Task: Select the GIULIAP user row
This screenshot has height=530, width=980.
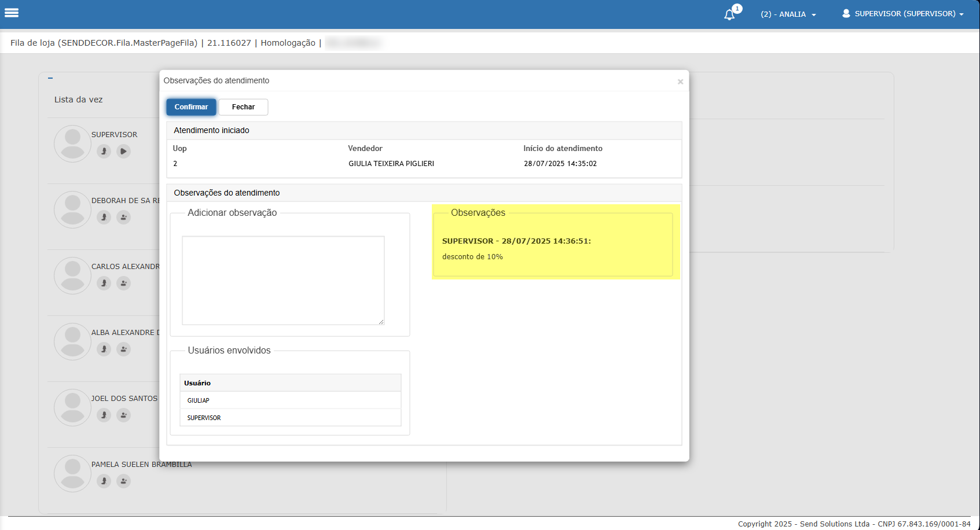Action: point(291,400)
